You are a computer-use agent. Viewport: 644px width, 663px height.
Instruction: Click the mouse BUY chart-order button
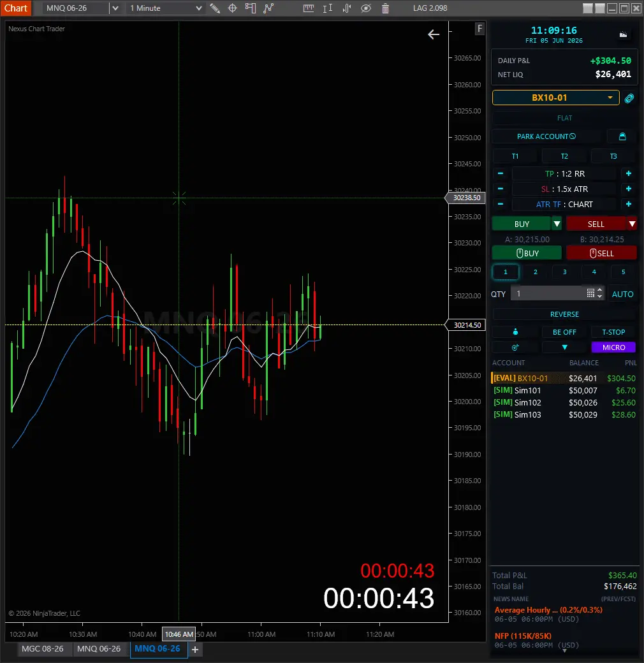click(527, 253)
